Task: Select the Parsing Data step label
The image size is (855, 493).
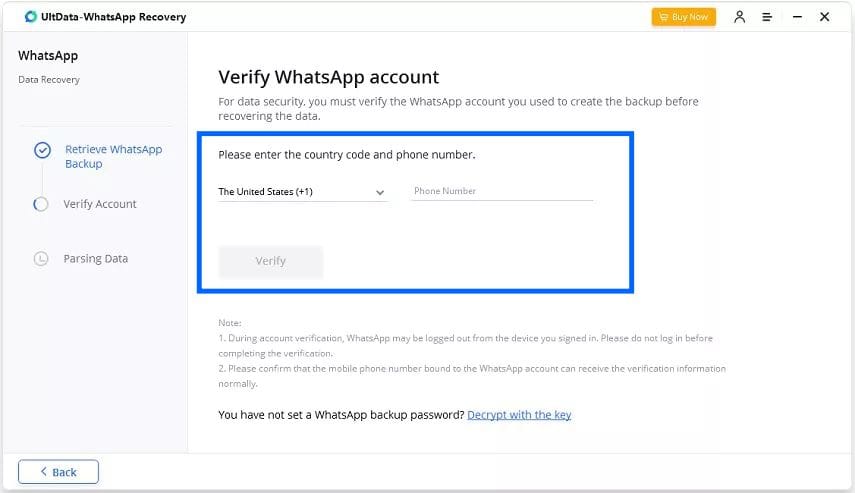Action: click(x=96, y=258)
